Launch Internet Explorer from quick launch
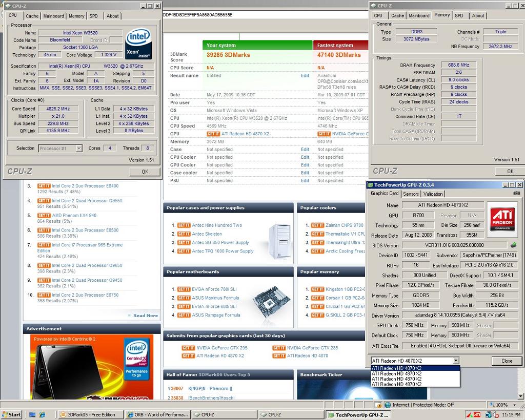 42,415
